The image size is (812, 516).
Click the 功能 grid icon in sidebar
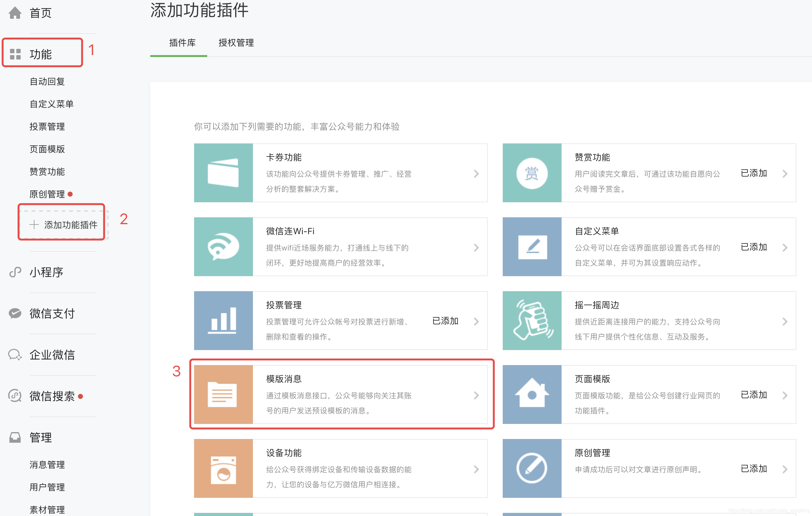pos(15,54)
